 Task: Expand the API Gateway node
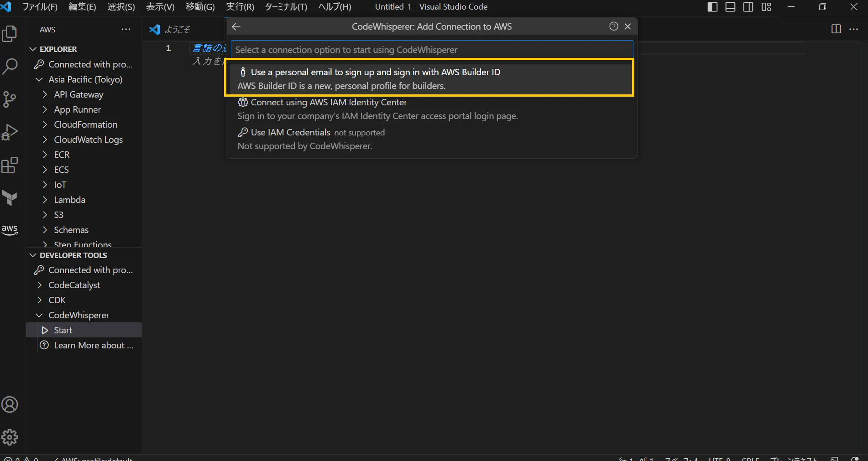pyautogui.click(x=45, y=94)
